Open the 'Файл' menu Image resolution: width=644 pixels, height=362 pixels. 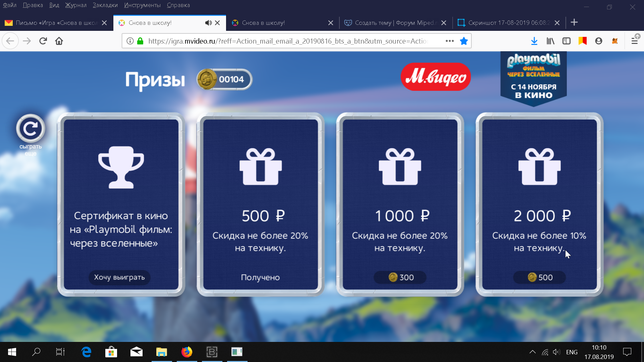10,5
